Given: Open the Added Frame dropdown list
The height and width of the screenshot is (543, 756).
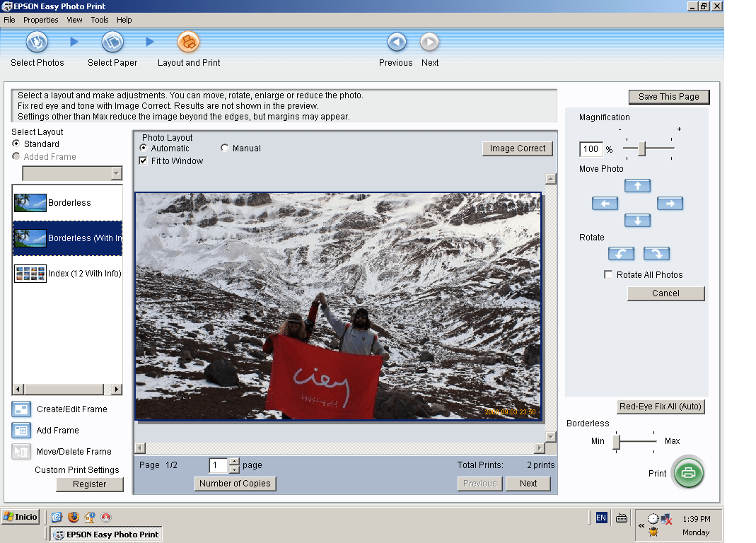Looking at the screenshot, I should point(117,174).
